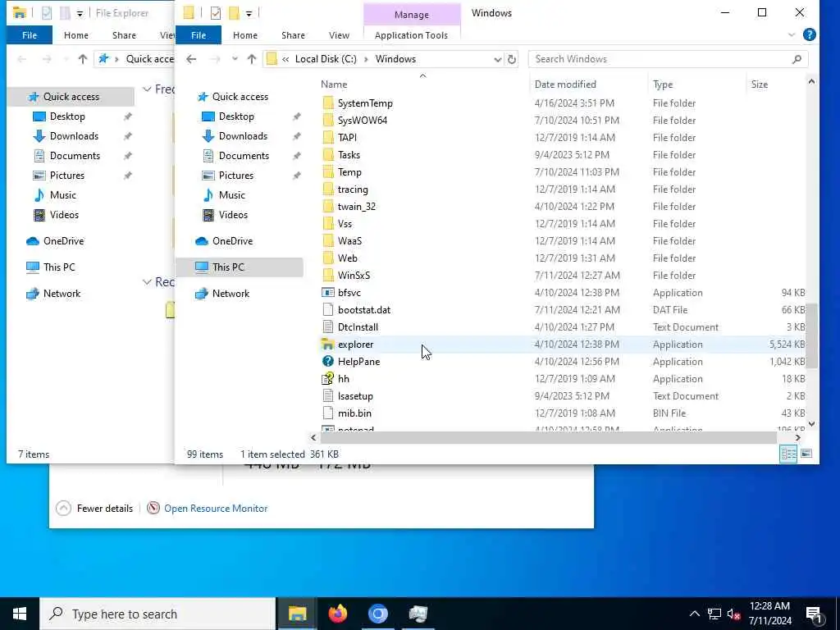Click the search magnifier in Search Windows box

(x=797, y=59)
